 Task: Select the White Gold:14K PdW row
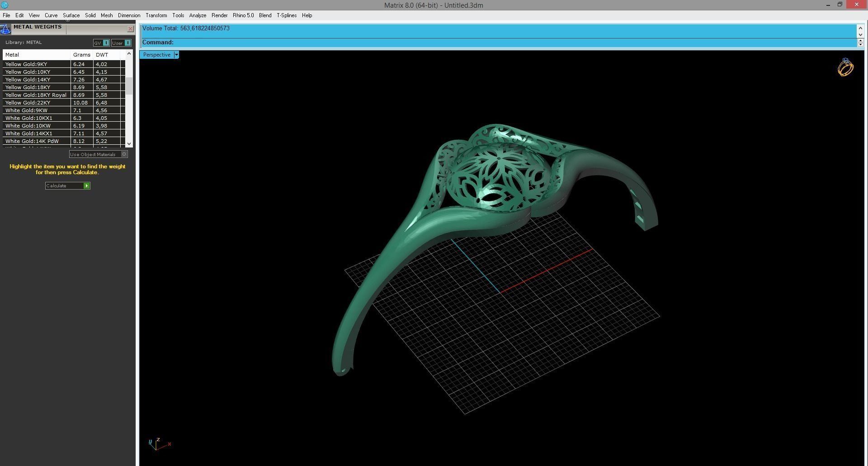pos(64,141)
